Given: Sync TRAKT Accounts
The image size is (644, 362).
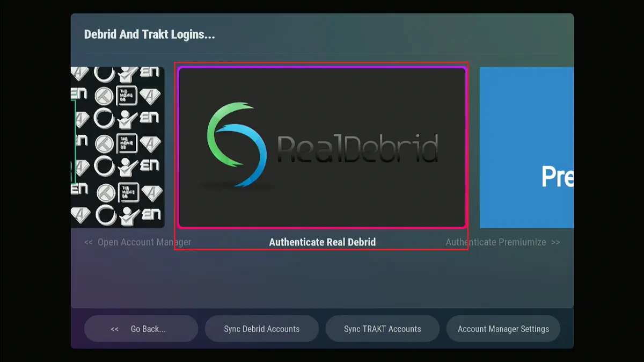Looking at the screenshot, I should [383, 329].
